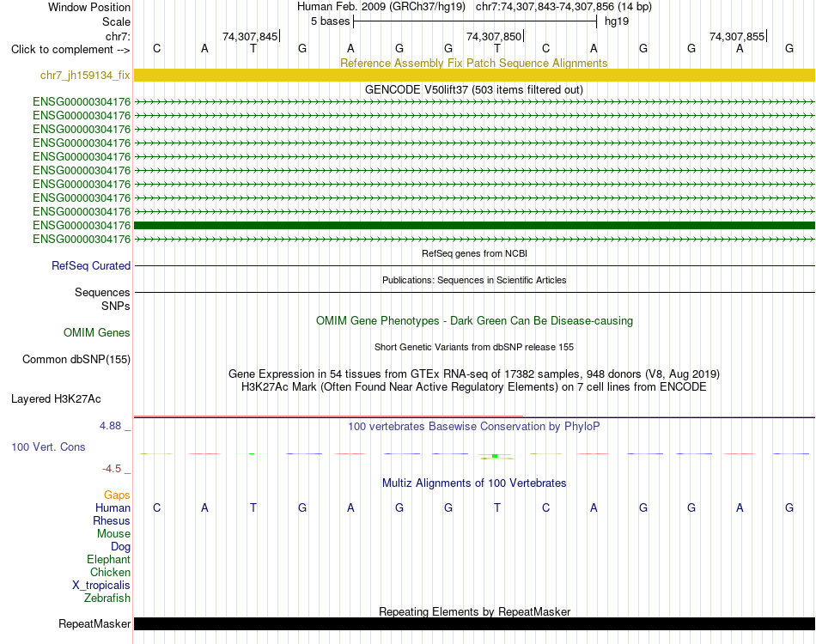Open the RefSeq Curated track label
This screenshot has height=644, width=816.
coord(90,266)
